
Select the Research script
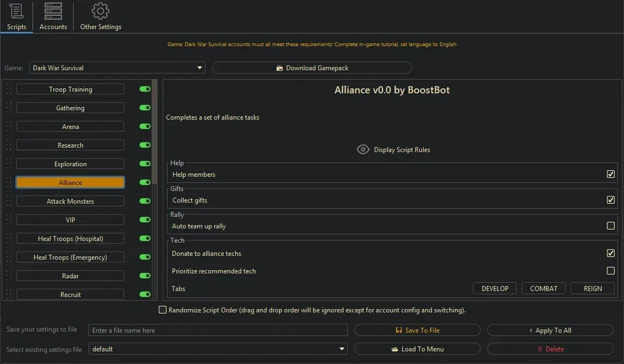70,145
